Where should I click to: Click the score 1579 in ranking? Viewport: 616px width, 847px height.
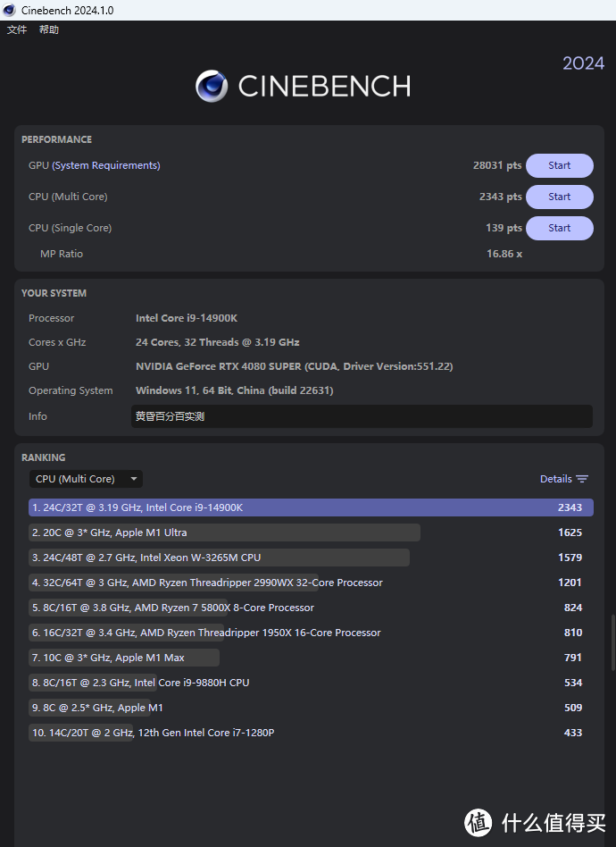(x=570, y=558)
